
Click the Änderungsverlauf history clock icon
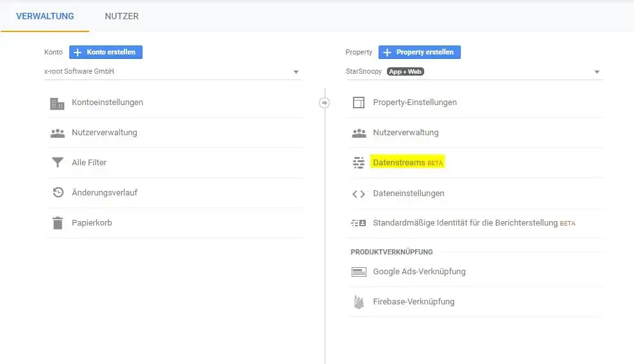(58, 192)
